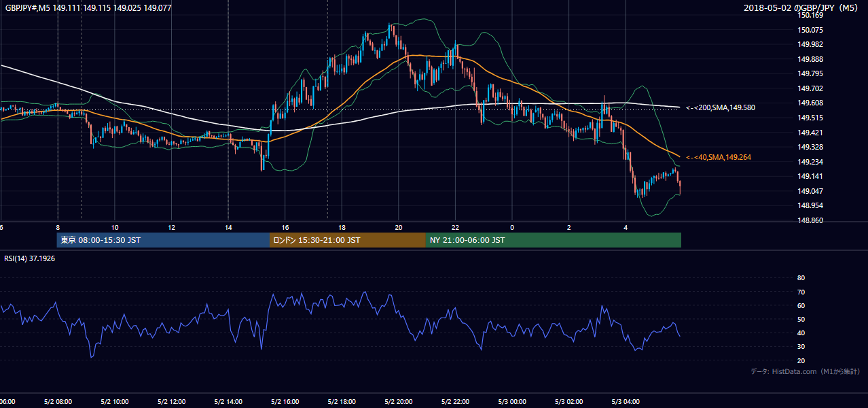
Task: Click hour tick 16 on the price chart axis
Action: click(x=285, y=227)
